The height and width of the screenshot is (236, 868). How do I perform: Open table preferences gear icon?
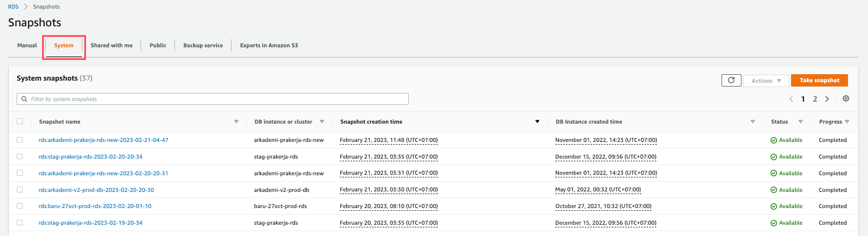846,99
